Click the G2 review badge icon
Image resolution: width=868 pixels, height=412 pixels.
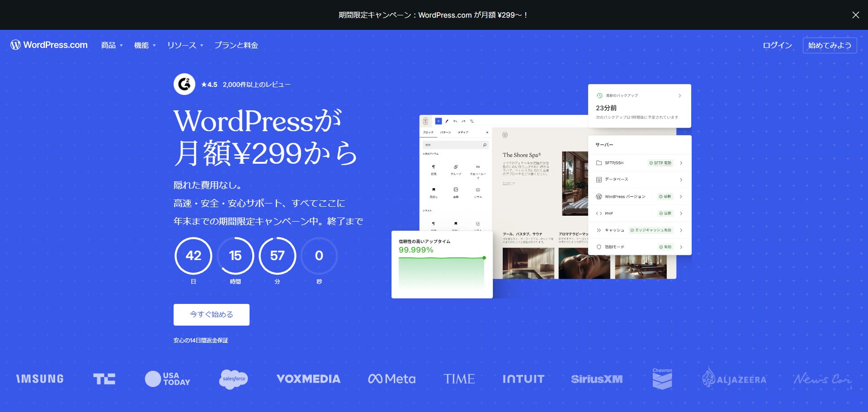coord(184,84)
